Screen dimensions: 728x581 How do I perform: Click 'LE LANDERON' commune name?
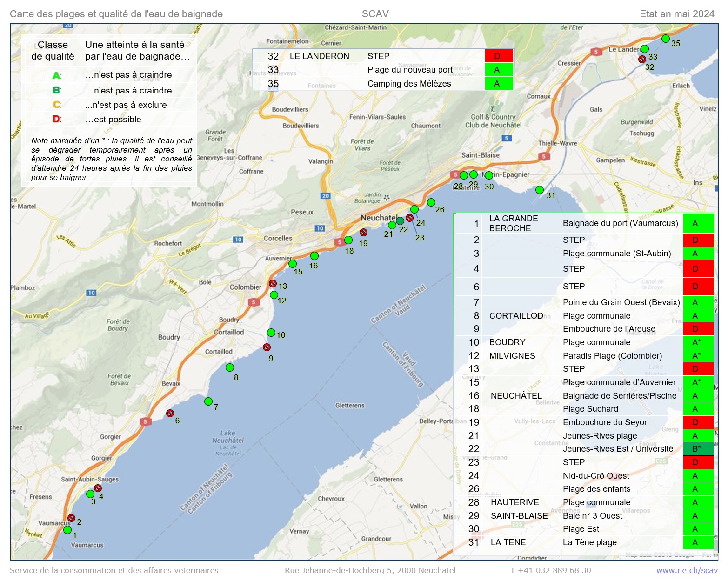(x=320, y=56)
